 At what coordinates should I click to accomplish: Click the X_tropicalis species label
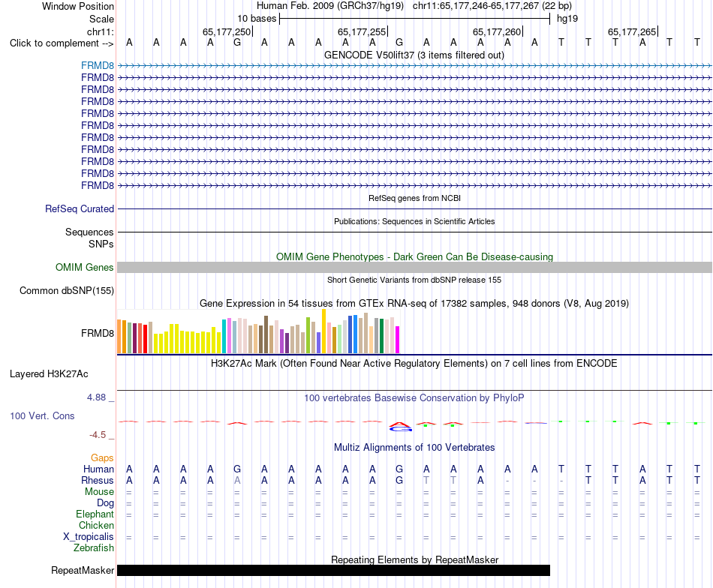click(89, 537)
